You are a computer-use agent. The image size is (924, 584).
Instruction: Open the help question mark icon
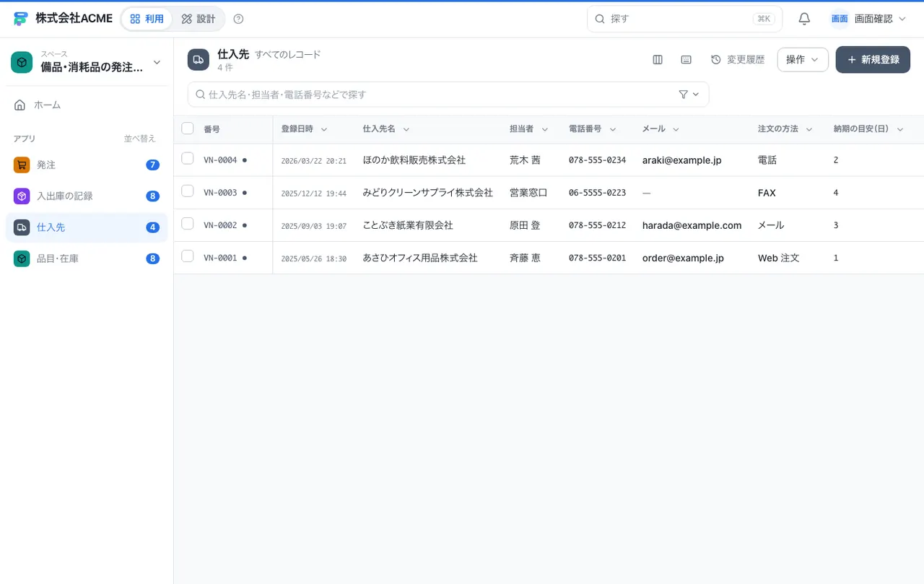click(x=239, y=19)
